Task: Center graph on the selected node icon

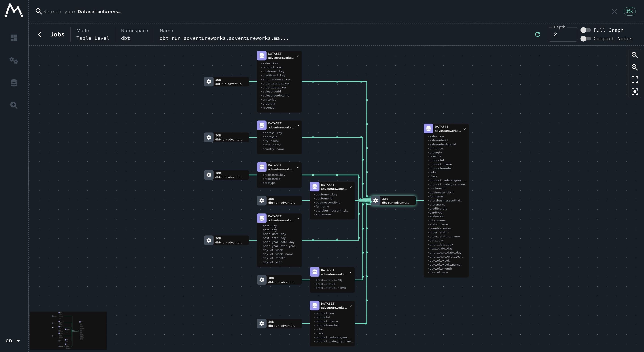Action: [x=635, y=92]
